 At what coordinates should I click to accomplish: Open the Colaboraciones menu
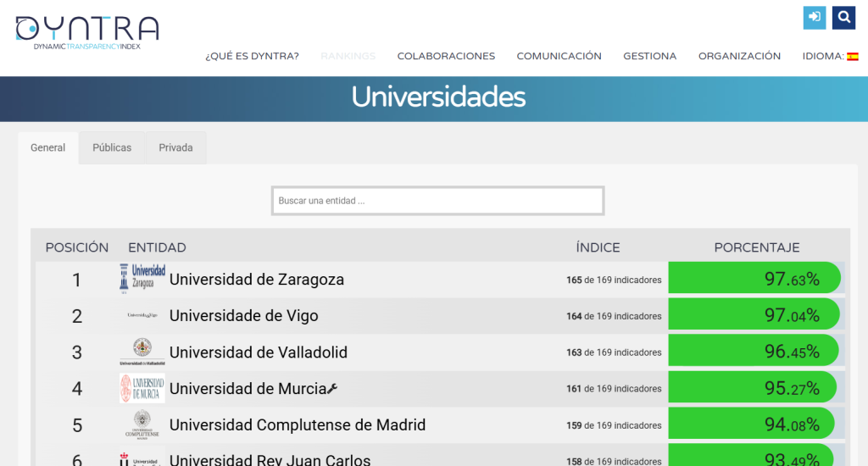[x=446, y=56]
